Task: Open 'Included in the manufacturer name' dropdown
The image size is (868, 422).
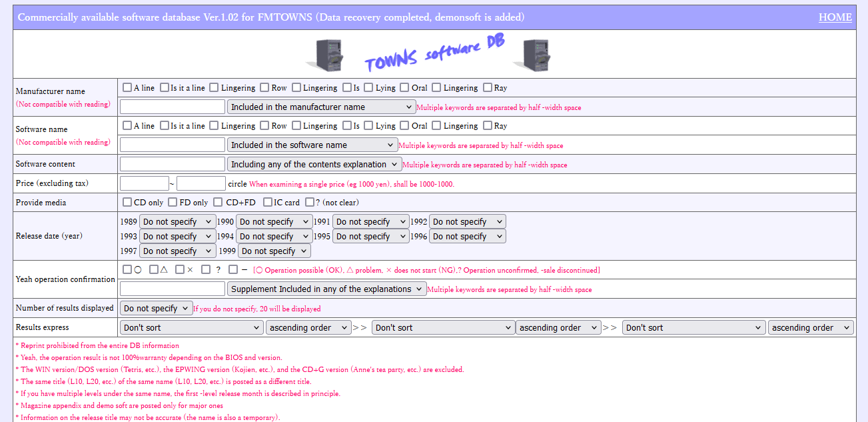Action: click(x=322, y=107)
